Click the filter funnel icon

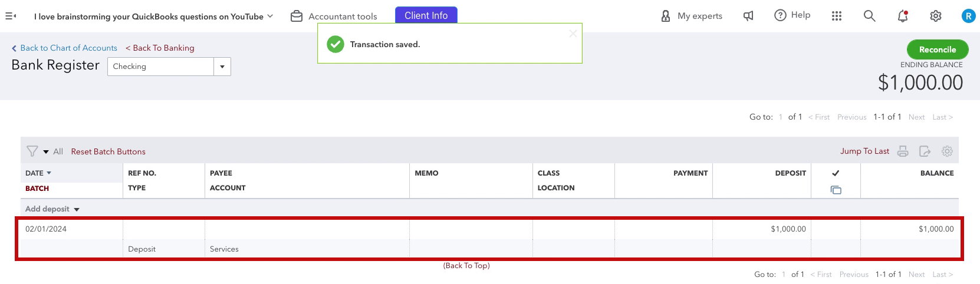32,151
